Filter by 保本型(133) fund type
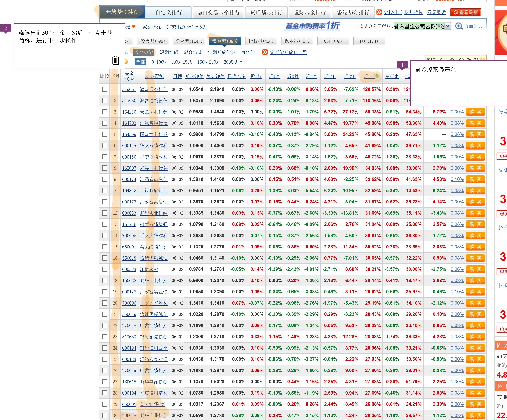 (x=297, y=41)
